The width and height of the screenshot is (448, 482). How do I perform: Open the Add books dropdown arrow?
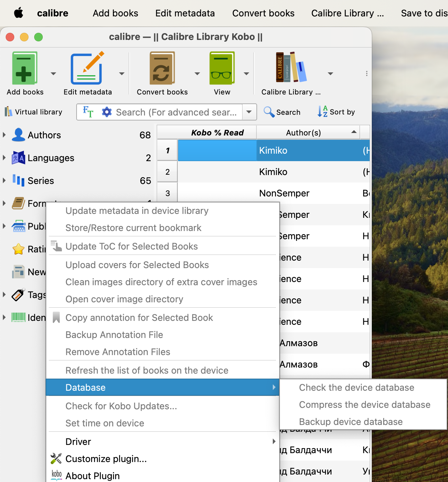tap(53, 74)
